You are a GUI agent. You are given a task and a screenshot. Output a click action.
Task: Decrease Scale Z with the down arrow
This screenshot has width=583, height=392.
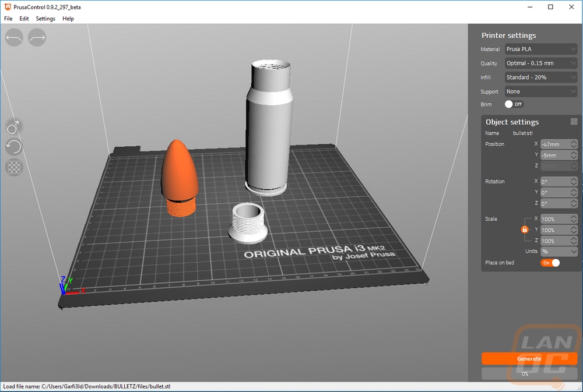[x=574, y=243]
